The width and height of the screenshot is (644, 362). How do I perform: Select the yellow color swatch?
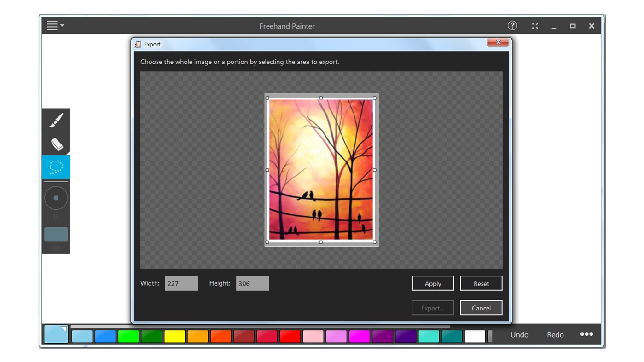(175, 336)
